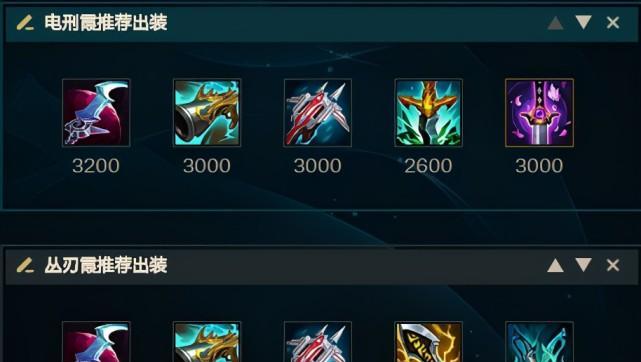Choose the red crossbow item in 电刑霞 block
Image resolution: width=641 pixels, height=362 pixels.
coord(318,113)
